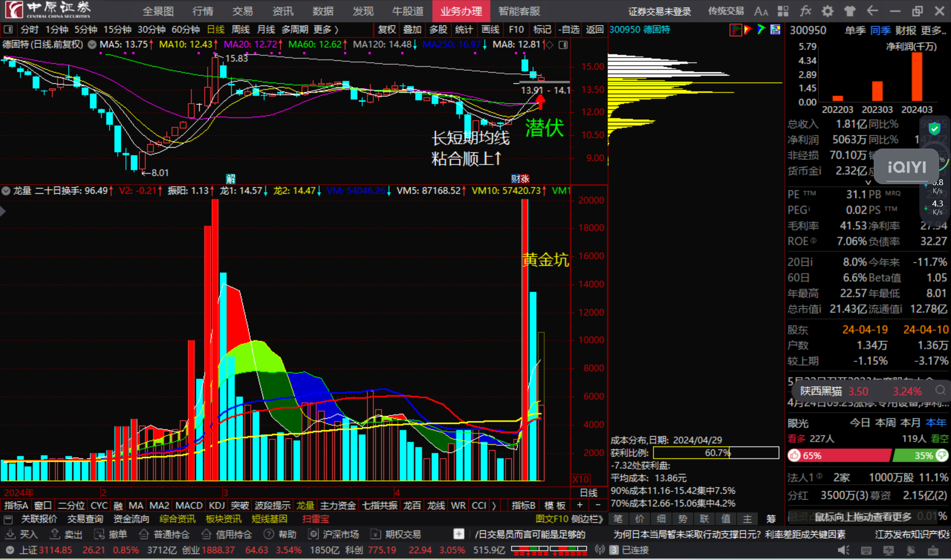Switch to the MACD indicator tab
The height and width of the screenshot is (560, 951).
(x=189, y=506)
